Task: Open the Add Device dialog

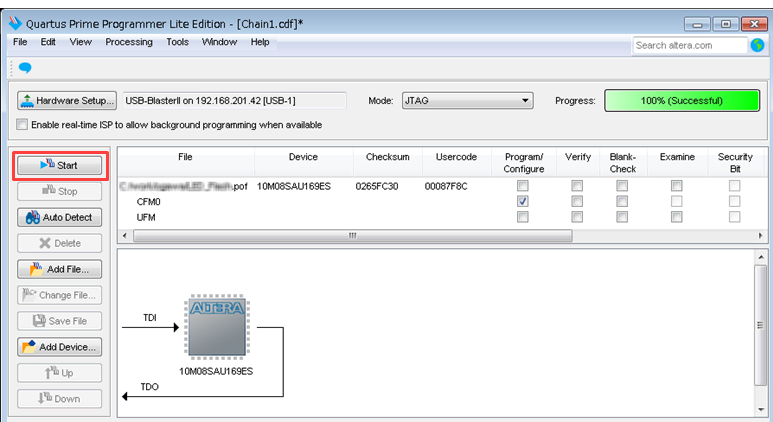Action: [60, 347]
